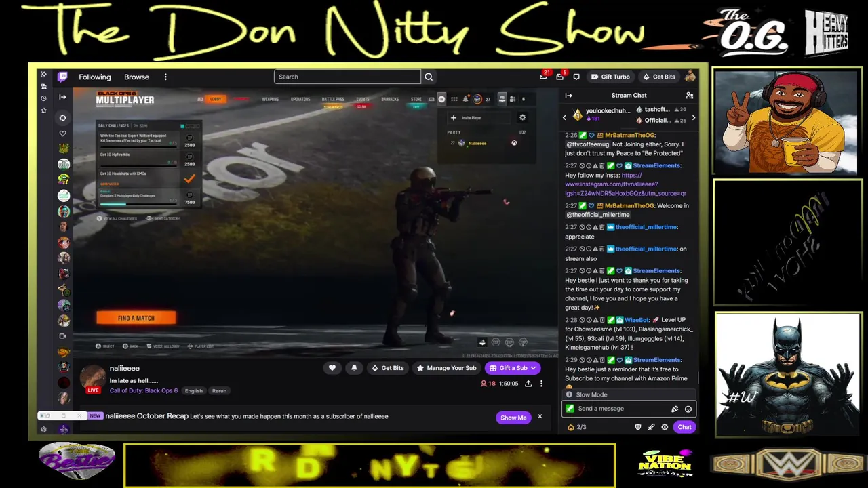868x488 pixels.
Task: Open the 2/3 hype streak counter
Action: coord(576,427)
